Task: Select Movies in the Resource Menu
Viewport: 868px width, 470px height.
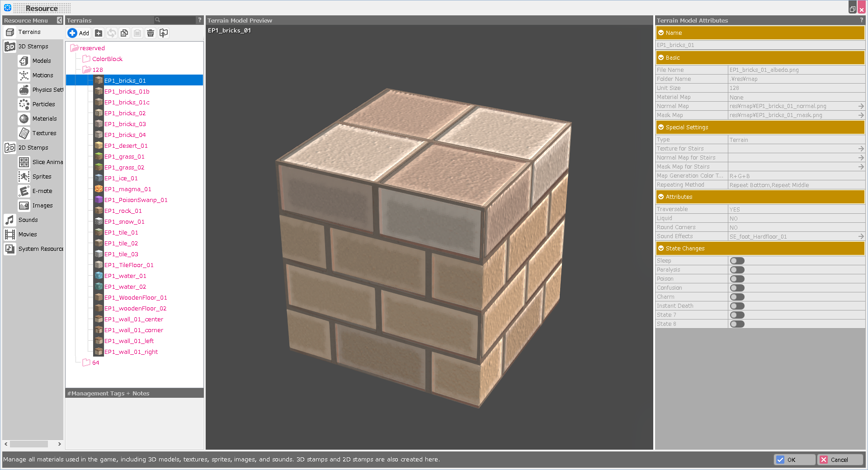Action: pos(28,235)
